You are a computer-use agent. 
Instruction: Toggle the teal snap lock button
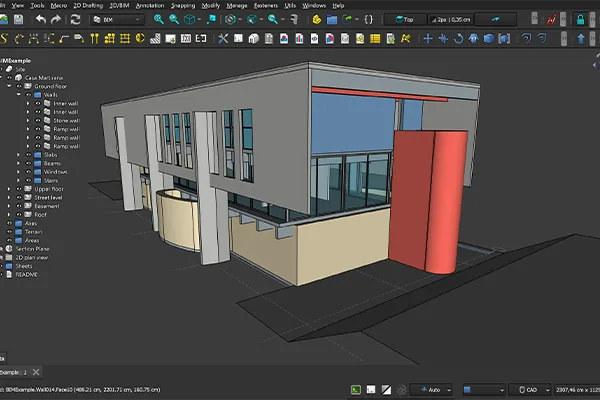click(x=580, y=19)
